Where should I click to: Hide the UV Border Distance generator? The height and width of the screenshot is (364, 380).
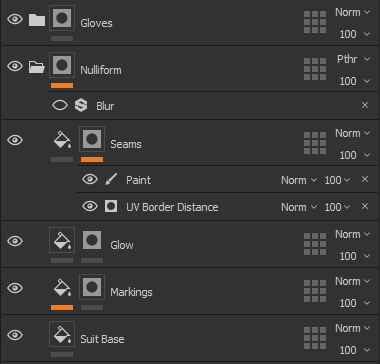(90, 206)
